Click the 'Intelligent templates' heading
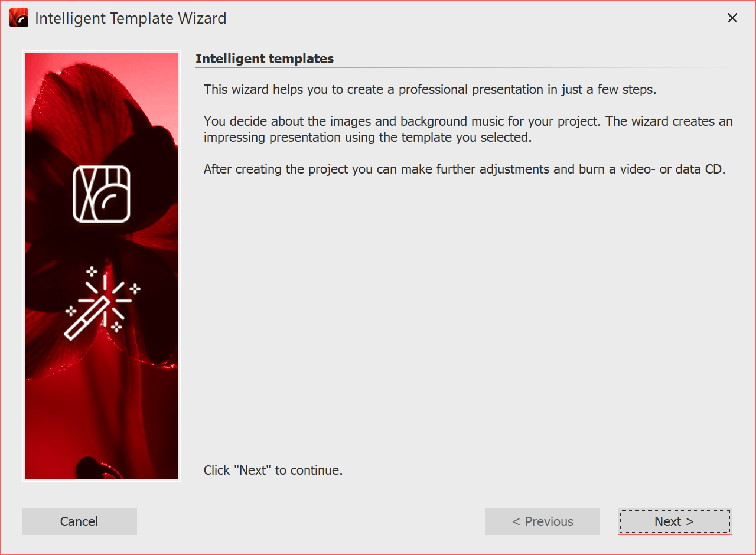 pos(265,58)
